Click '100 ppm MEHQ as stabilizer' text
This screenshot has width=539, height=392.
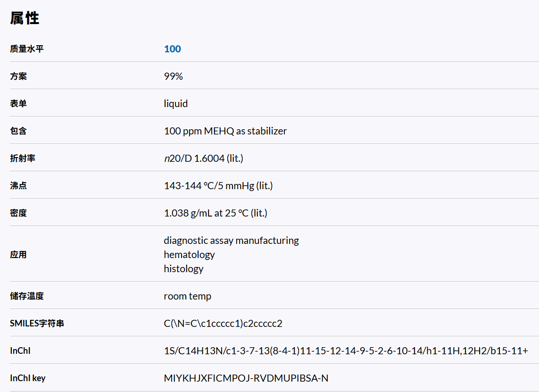(225, 131)
